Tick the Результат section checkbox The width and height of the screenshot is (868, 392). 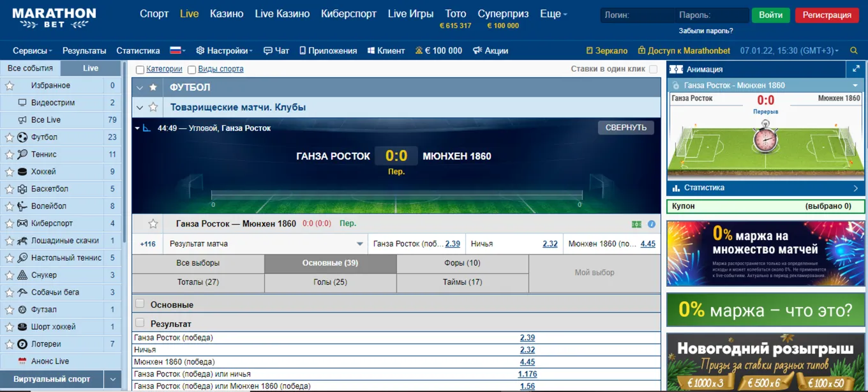[140, 323]
